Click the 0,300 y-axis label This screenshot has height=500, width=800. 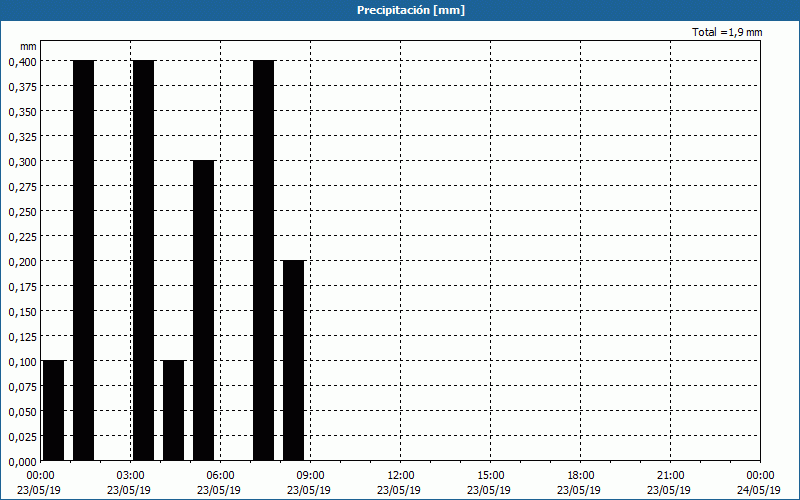22,162
